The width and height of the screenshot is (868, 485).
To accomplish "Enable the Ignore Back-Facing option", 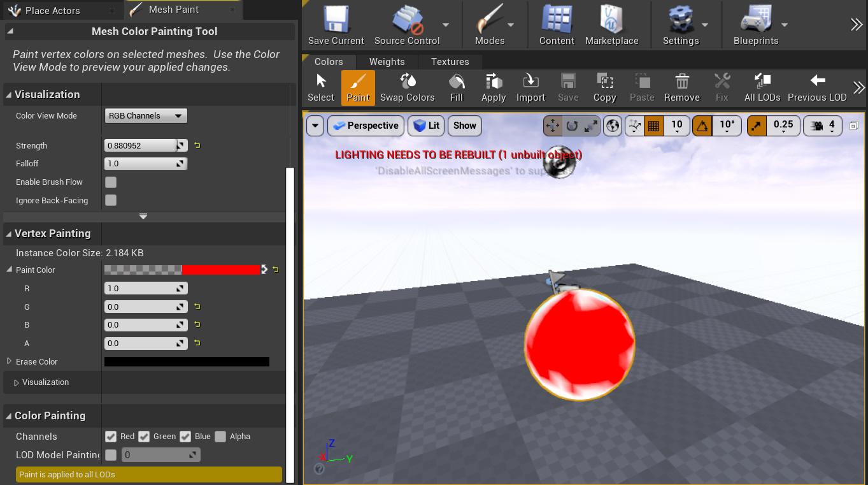I will click(111, 201).
